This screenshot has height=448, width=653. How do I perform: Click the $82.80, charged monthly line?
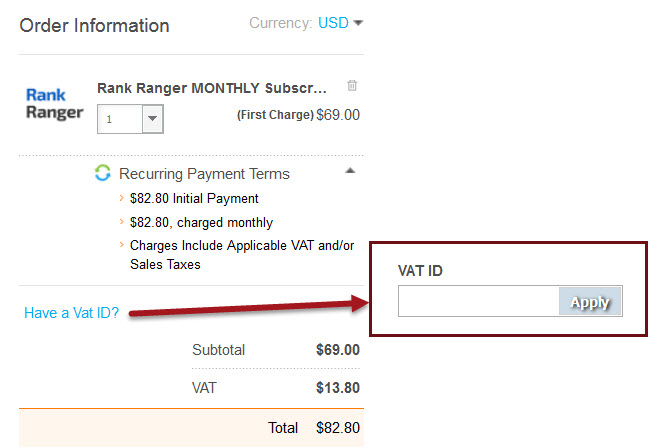tap(201, 222)
